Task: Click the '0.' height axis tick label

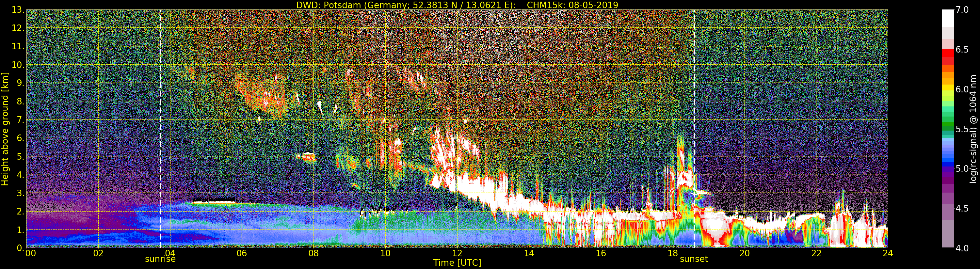Action: coord(21,248)
